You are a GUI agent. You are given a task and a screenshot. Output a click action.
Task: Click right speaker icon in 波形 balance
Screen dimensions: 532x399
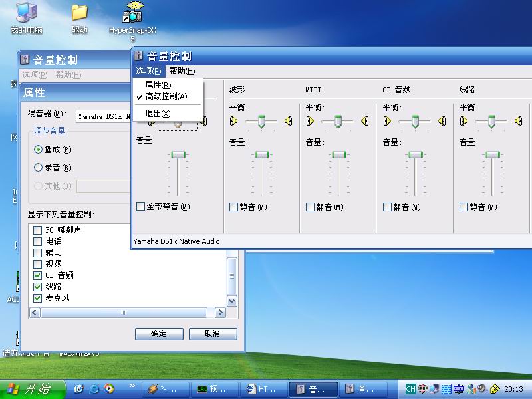point(289,121)
